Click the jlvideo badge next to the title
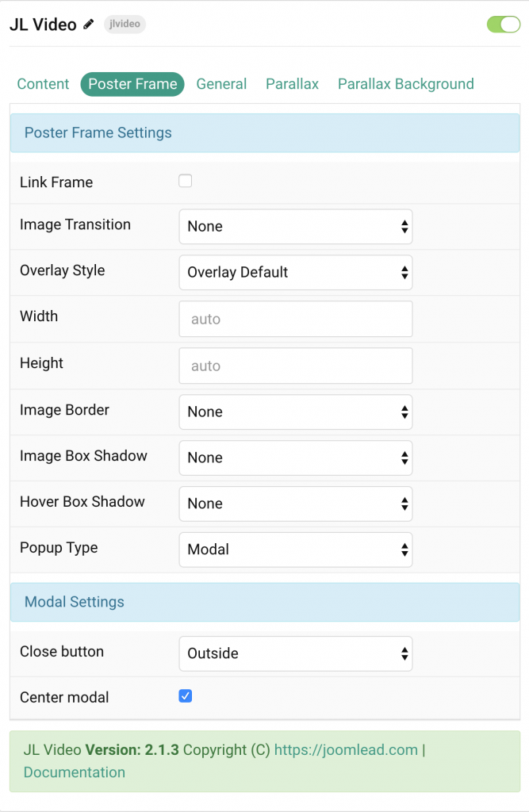Screen dimensions: 529x812 [124, 24]
